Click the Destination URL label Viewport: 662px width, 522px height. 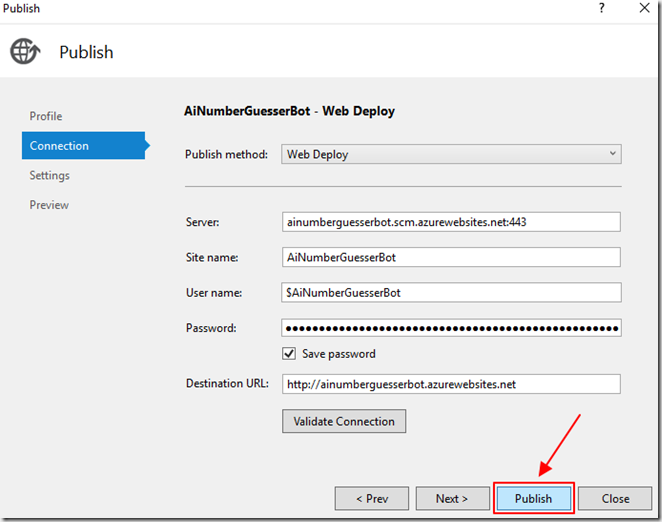click(x=227, y=383)
